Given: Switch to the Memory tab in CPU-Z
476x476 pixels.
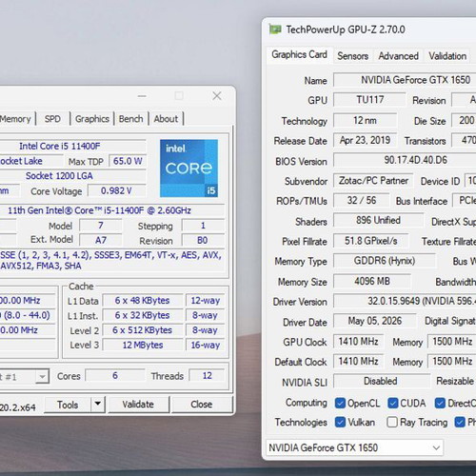Looking at the screenshot, I should click(x=16, y=119).
